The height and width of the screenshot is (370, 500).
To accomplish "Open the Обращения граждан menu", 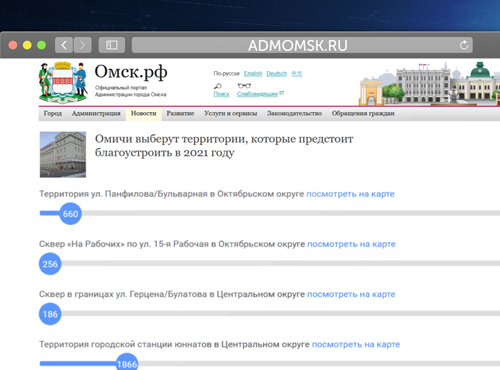I will (363, 114).
